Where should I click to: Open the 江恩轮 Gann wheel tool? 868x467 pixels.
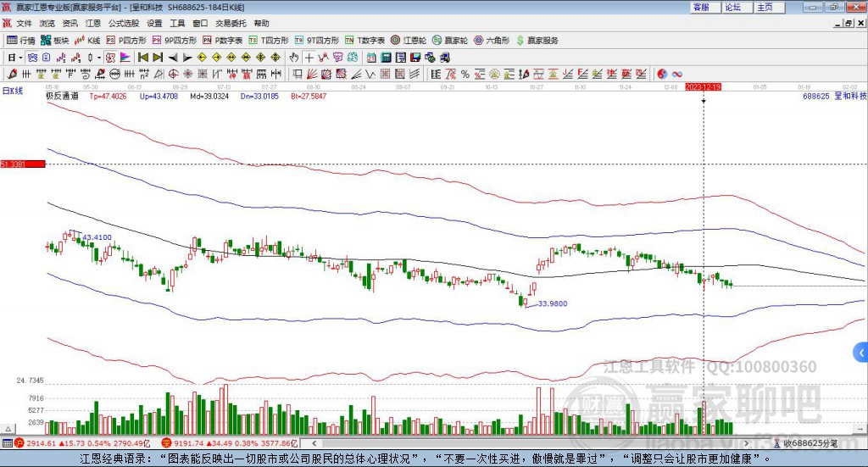(x=409, y=41)
